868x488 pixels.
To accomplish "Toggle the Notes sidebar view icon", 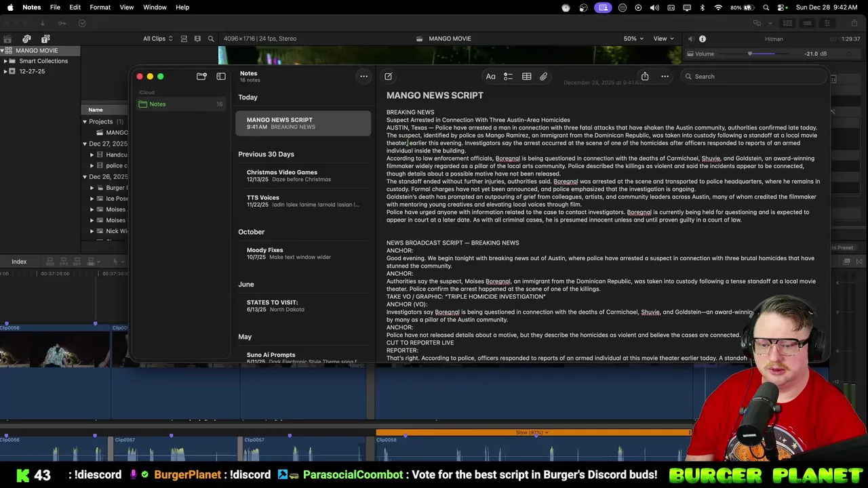I will 221,77.
